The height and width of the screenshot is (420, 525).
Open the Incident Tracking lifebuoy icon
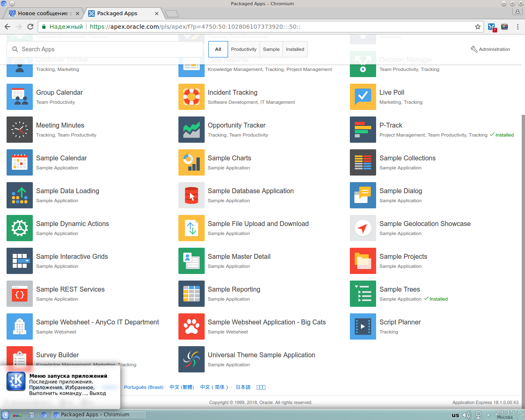point(191,97)
